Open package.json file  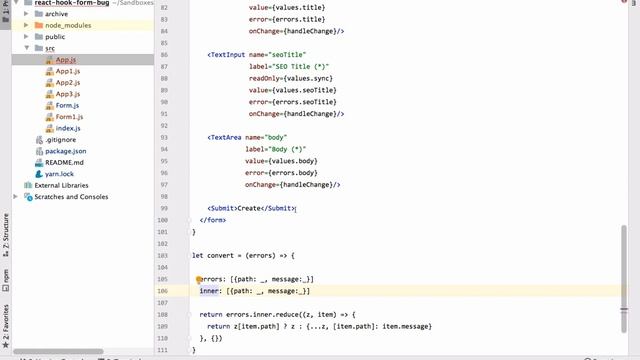click(x=66, y=151)
